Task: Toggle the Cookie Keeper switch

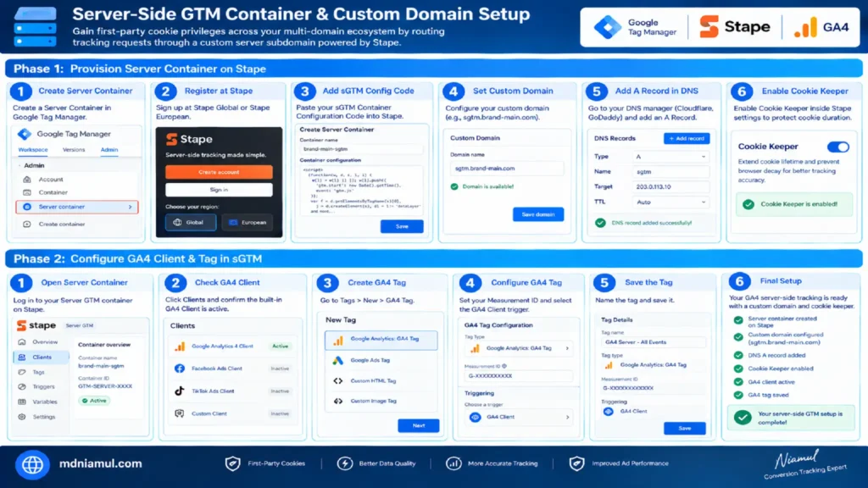Action: (838, 147)
